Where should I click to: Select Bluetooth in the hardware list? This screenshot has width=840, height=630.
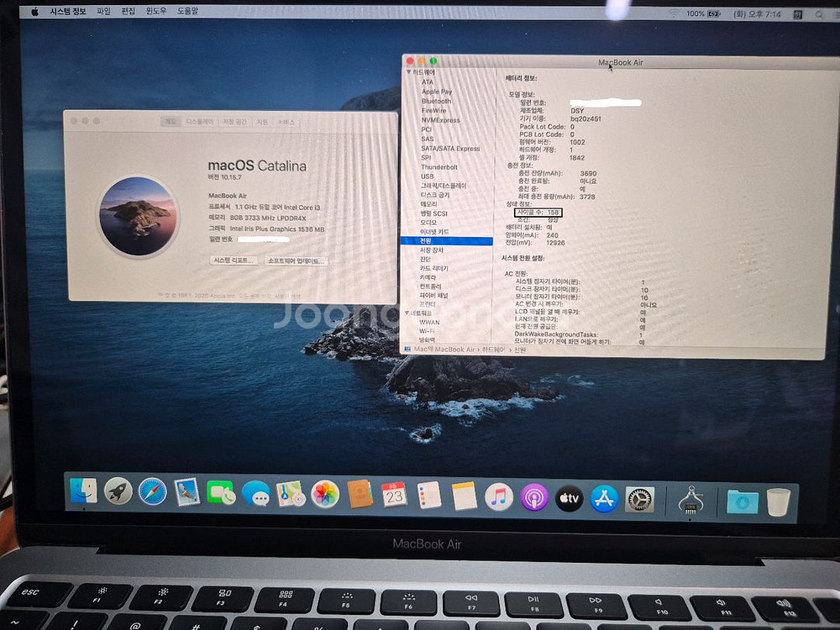coord(436,101)
